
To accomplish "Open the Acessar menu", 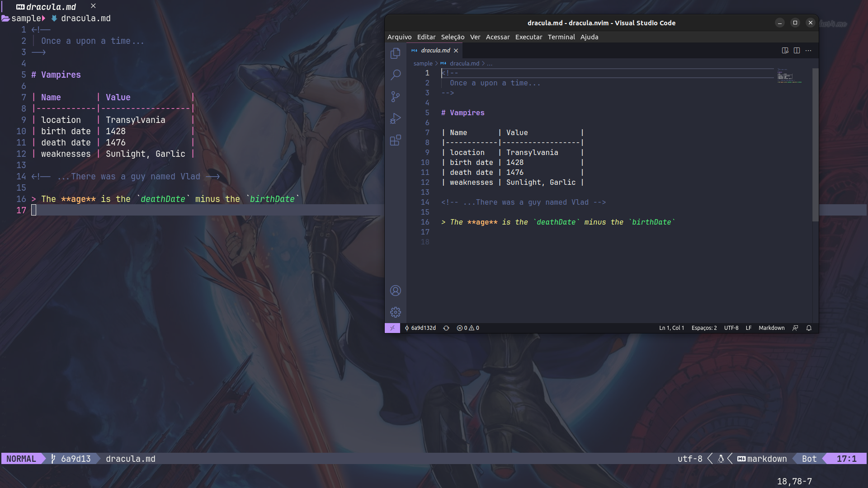I will [x=498, y=37].
